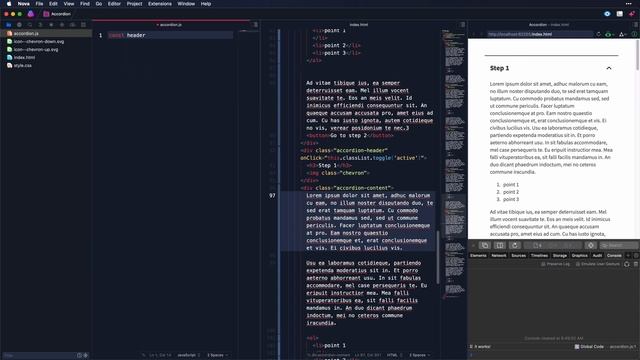Switch to the Timelines tab
This screenshot has height=360, width=640.
pos(539,256)
